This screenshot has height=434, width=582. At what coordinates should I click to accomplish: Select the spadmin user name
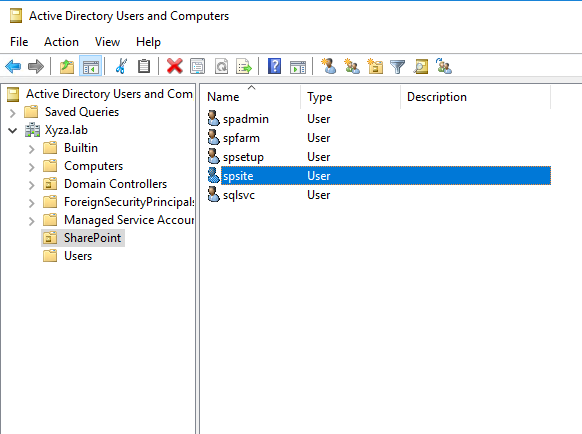246,119
